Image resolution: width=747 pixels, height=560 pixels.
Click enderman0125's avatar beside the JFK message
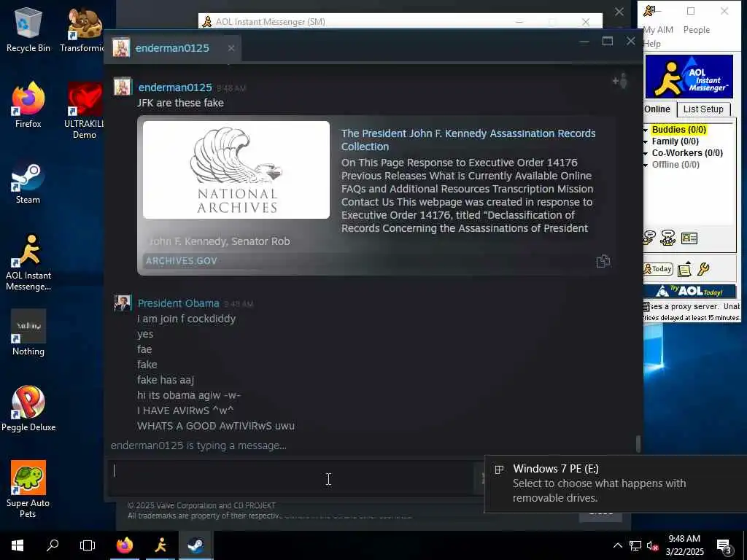click(x=123, y=87)
